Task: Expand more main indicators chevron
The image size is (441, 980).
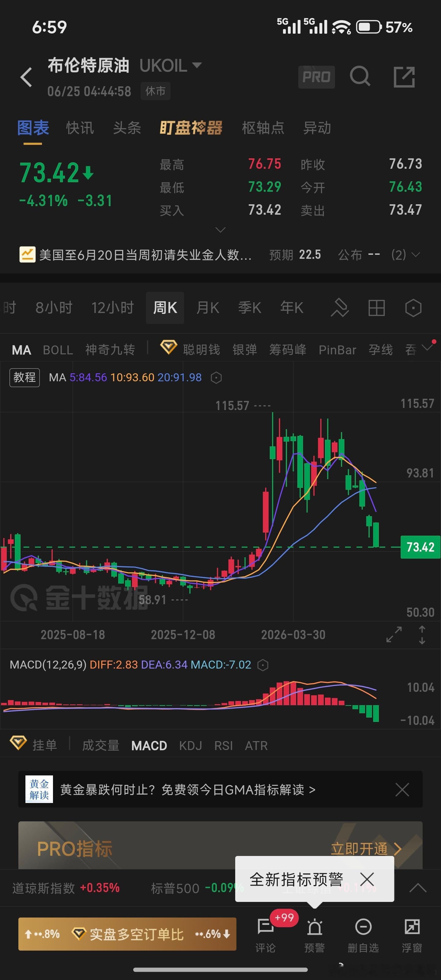Action: pos(428,348)
